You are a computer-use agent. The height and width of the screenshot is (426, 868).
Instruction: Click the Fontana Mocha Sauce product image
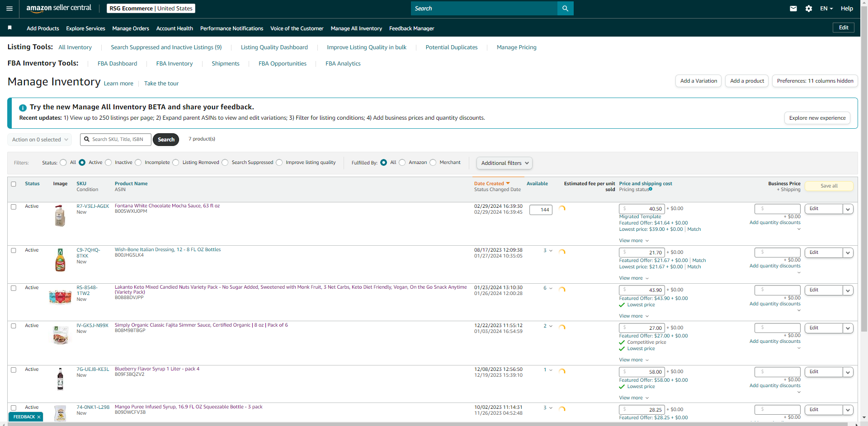(60, 215)
